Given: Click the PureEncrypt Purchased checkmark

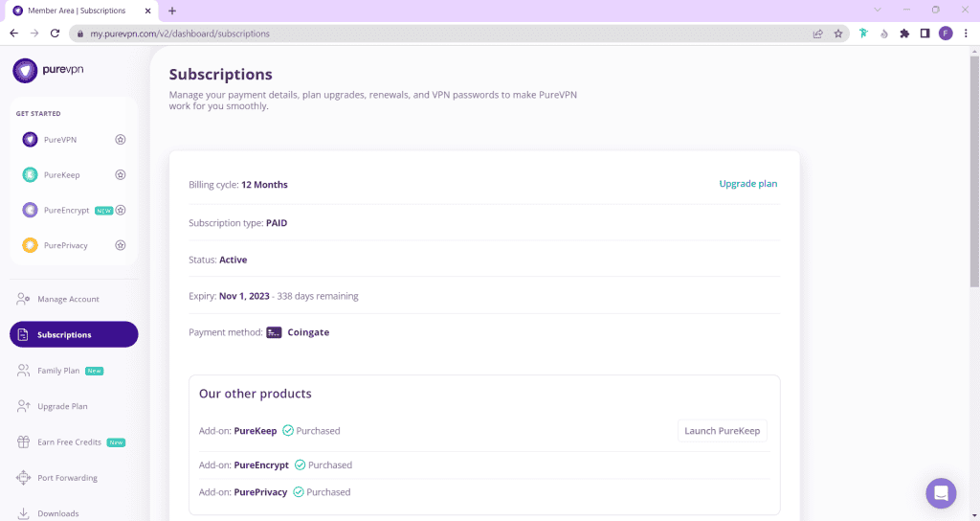Looking at the screenshot, I should point(300,464).
